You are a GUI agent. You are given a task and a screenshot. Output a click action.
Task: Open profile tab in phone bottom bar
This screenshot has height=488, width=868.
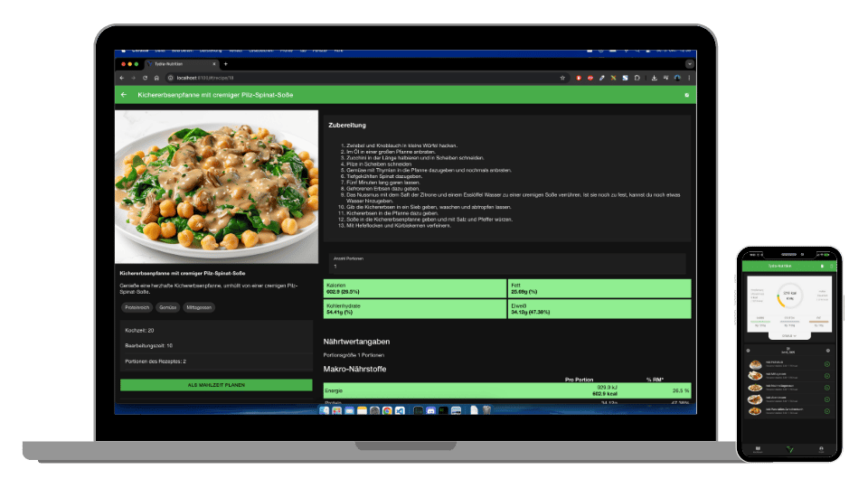tap(821, 449)
